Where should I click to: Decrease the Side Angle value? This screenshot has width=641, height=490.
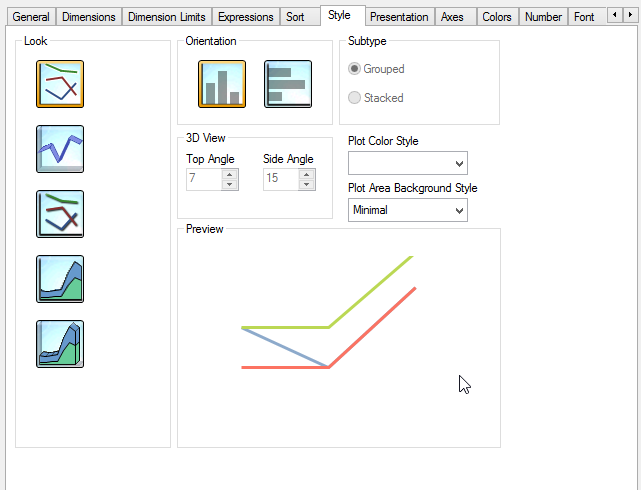(x=307, y=184)
